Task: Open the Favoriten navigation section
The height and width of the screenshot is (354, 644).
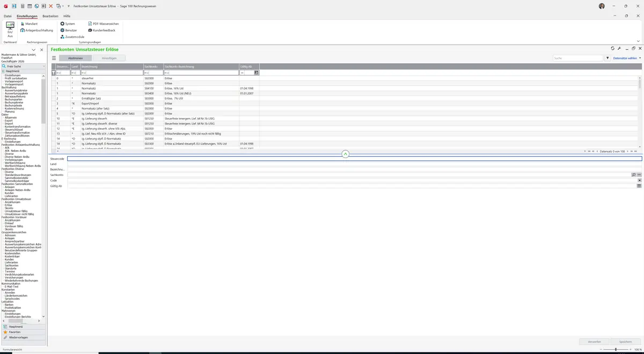Action: 23,332
